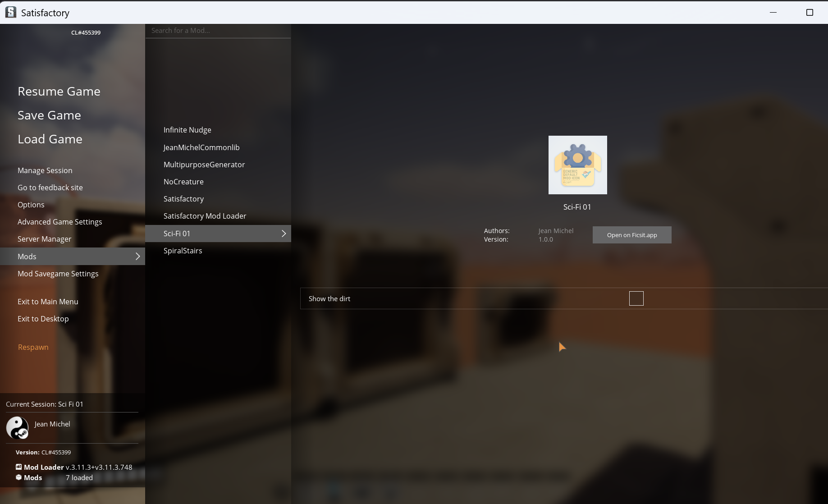The width and height of the screenshot is (828, 504).
Task: Select Exit to Desktop
Action: (x=43, y=319)
